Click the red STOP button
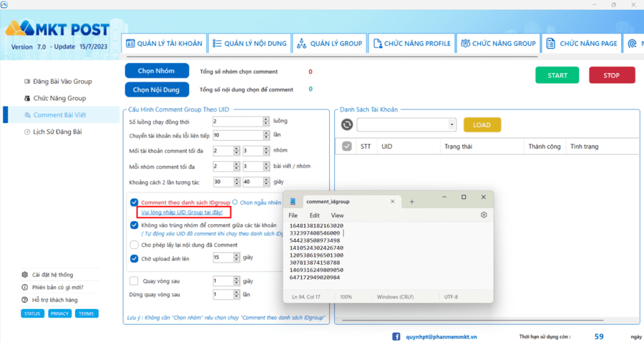The width and height of the screenshot is (644, 342). click(612, 75)
